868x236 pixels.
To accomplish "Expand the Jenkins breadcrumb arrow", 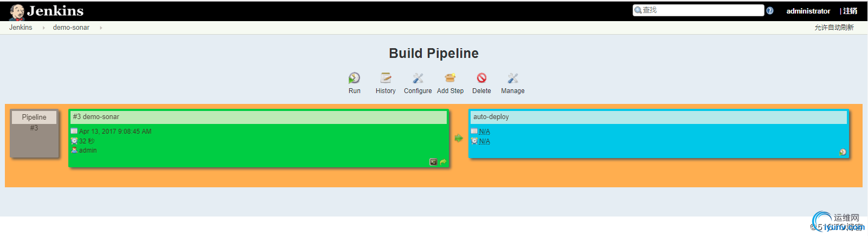I will coord(43,28).
